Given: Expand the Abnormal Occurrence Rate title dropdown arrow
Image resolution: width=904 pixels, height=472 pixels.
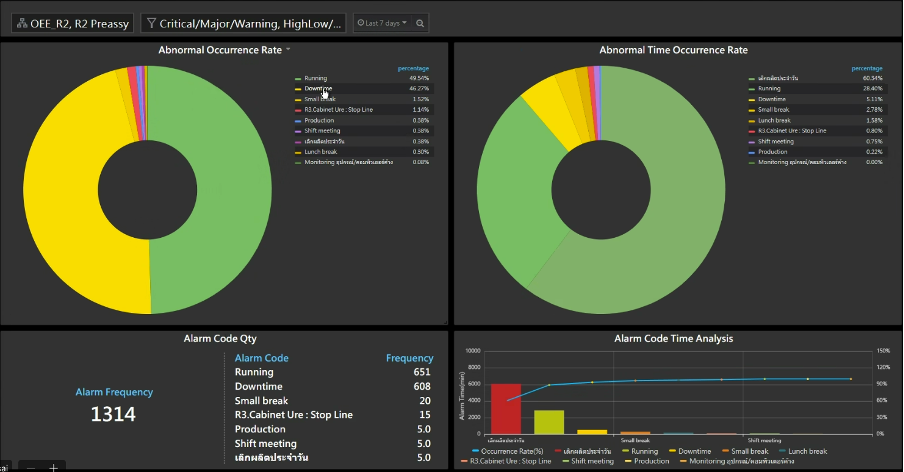Looking at the screenshot, I should tap(288, 49).
